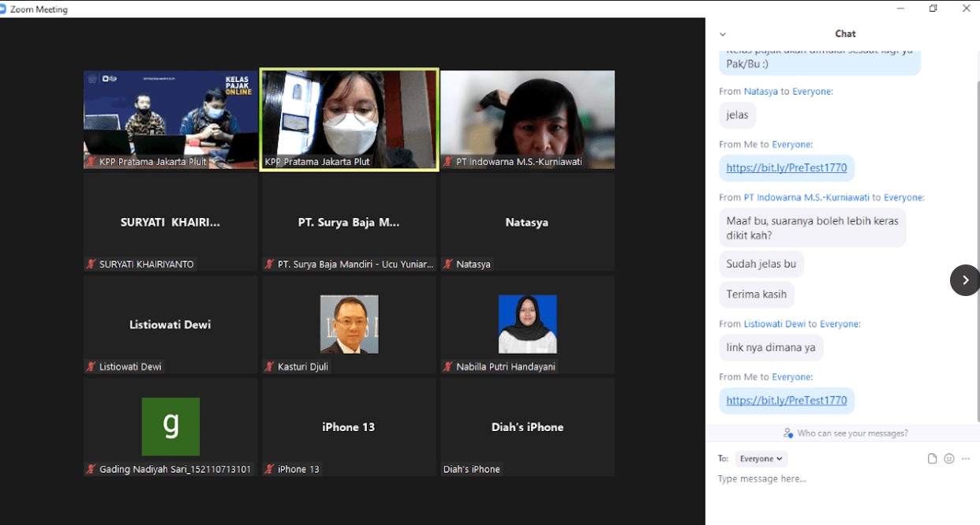Open the emoji picker in chat
The height and width of the screenshot is (525, 980).
click(949, 459)
